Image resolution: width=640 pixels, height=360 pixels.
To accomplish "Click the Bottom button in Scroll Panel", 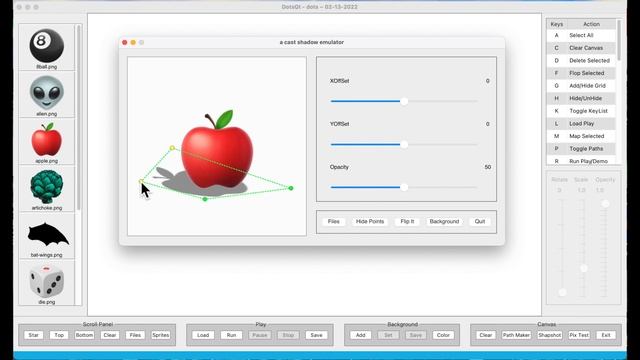I will pos(84,335).
